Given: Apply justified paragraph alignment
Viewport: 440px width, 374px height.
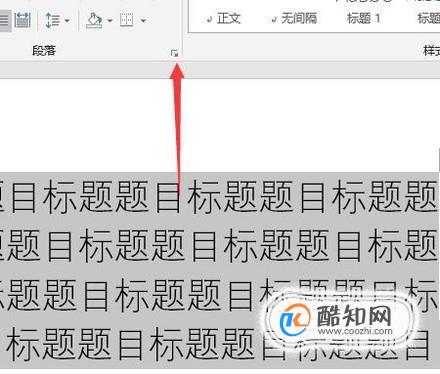Looking at the screenshot, I should click(5, 20).
